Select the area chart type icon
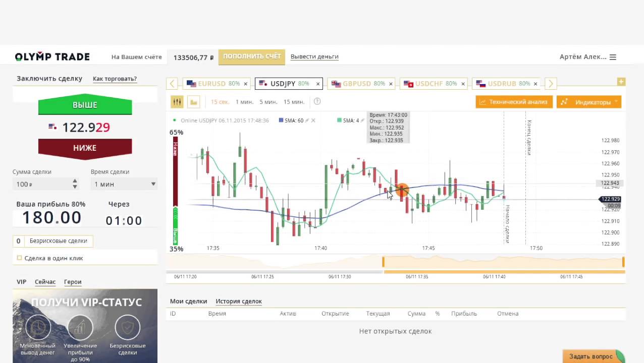The width and height of the screenshot is (644, 363). pyautogui.click(x=194, y=102)
